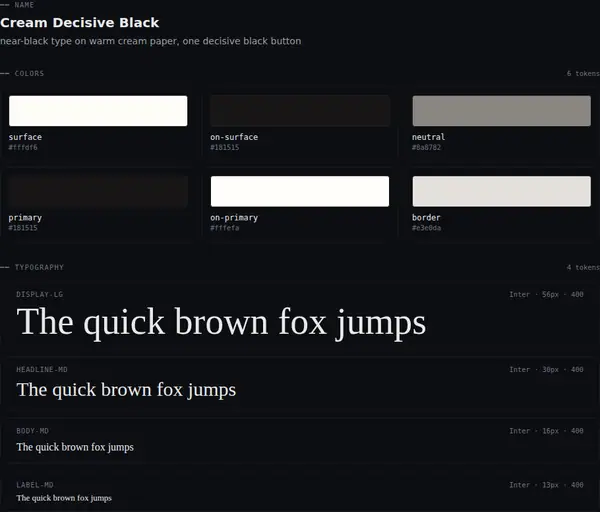Viewport: 600px width, 512px height.
Task: Click the 'border' token label
Action: (x=426, y=218)
